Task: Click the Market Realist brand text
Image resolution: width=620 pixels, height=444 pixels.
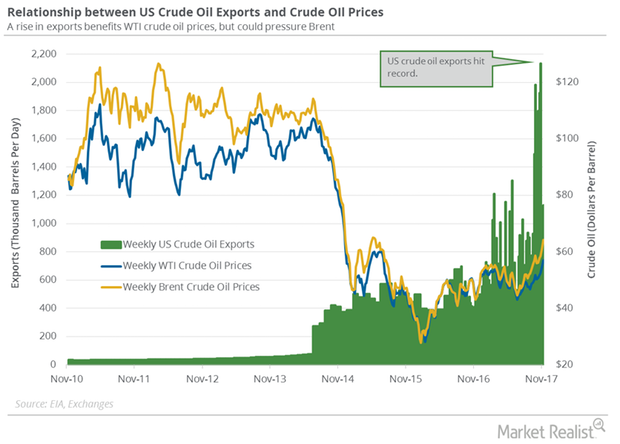Action: [x=545, y=432]
